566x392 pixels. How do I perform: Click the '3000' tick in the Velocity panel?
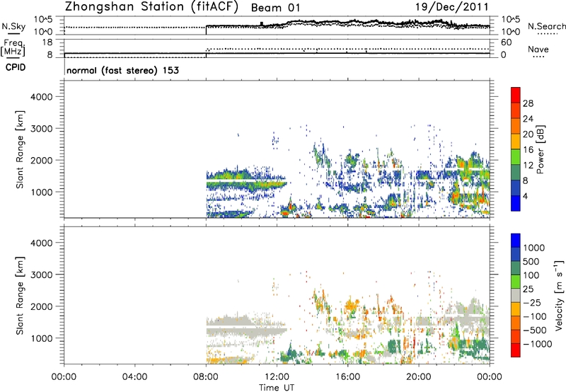click(x=42, y=275)
